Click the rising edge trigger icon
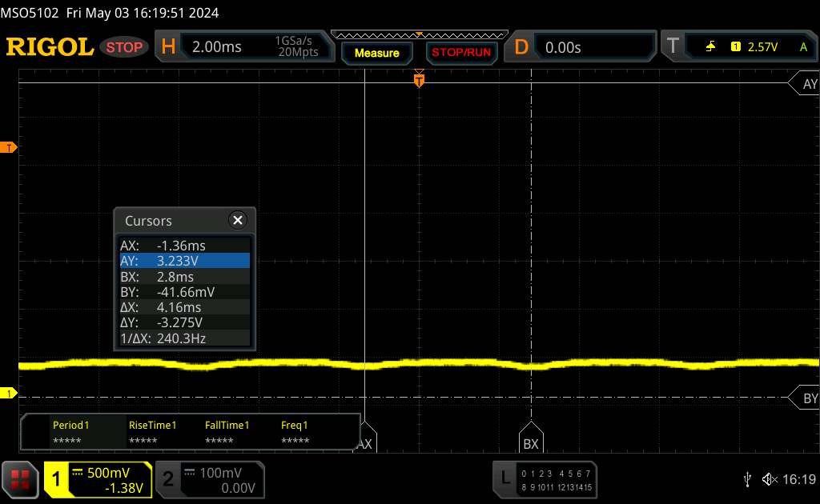This screenshot has height=504, width=820. [x=710, y=47]
